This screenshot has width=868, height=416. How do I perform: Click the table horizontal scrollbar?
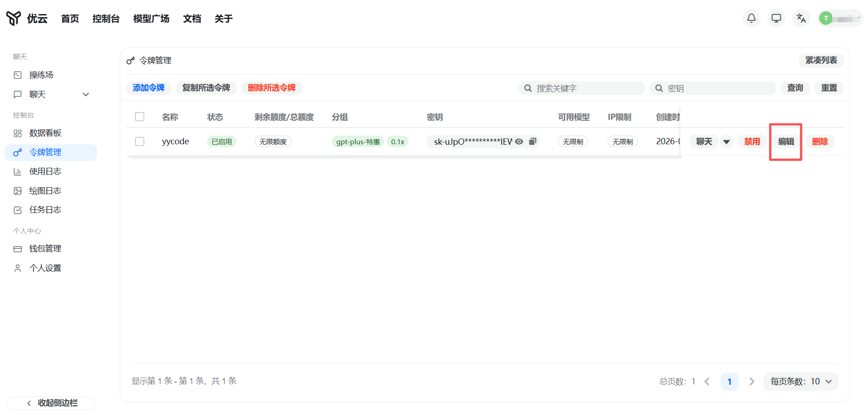click(x=404, y=157)
